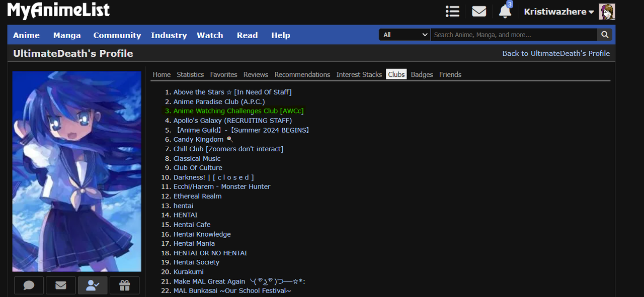Open the All search category dropdown
Viewport: 644px width, 297px height.
point(405,35)
